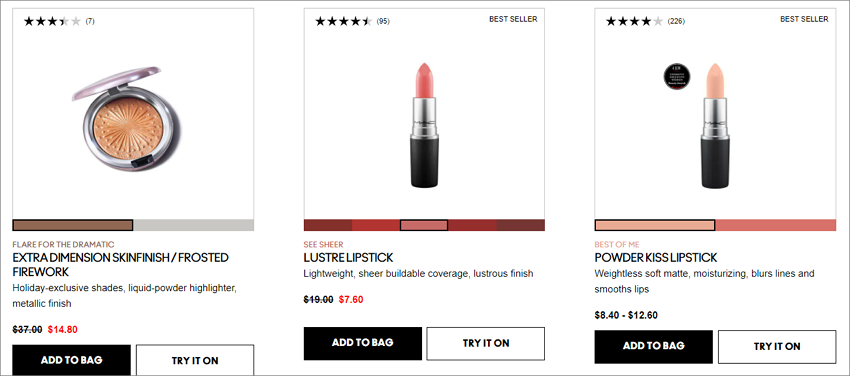Click Try It On for Skinfinish

pos(195,360)
